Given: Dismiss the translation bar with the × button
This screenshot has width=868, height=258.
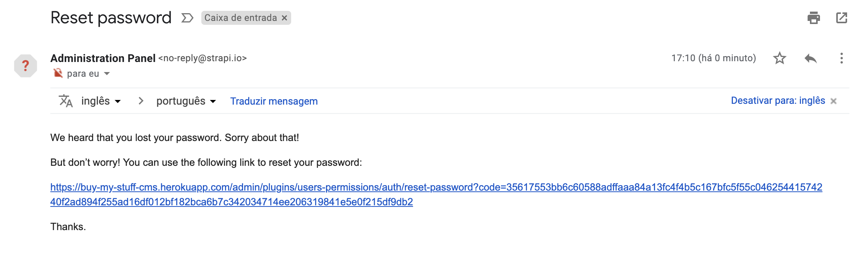Looking at the screenshot, I should (x=833, y=101).
